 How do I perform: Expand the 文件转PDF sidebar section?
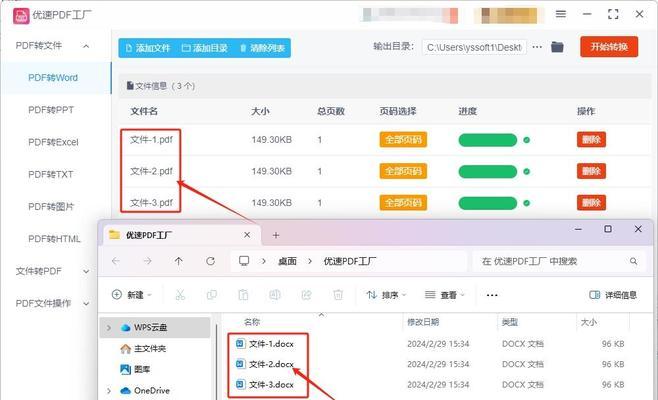[x=86, y=272]
